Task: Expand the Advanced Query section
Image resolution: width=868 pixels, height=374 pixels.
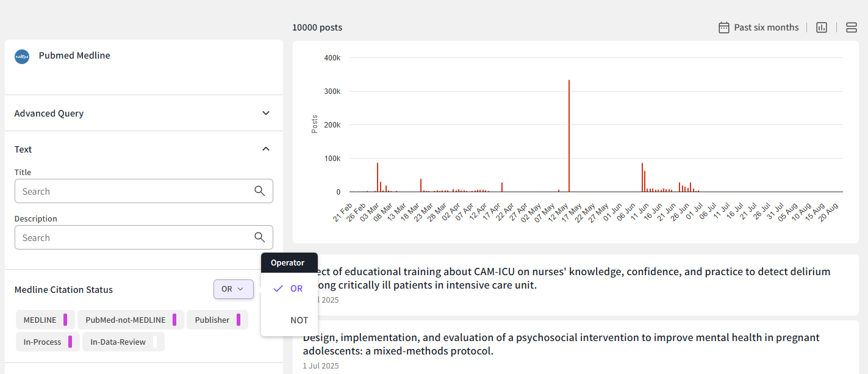Action: click(x=265, y=113)
